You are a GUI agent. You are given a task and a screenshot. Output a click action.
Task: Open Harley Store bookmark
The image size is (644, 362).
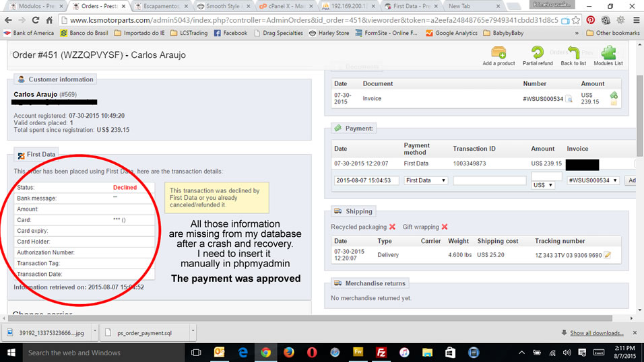tap(329, 33)
